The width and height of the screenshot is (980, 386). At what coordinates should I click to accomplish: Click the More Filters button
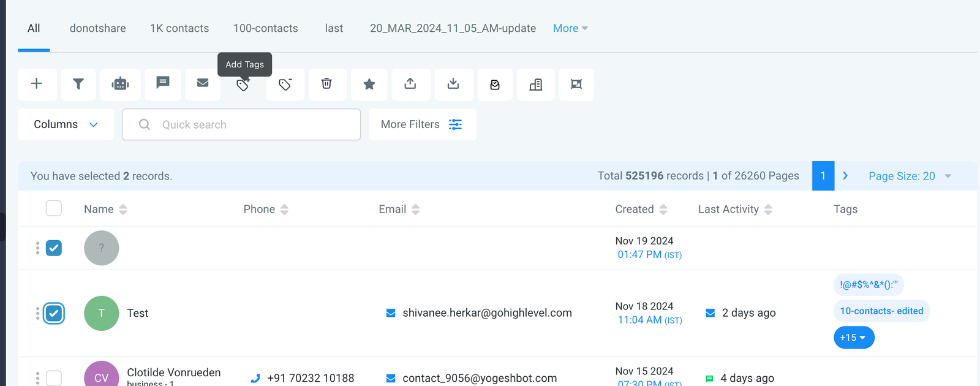(x=422, y=124)
